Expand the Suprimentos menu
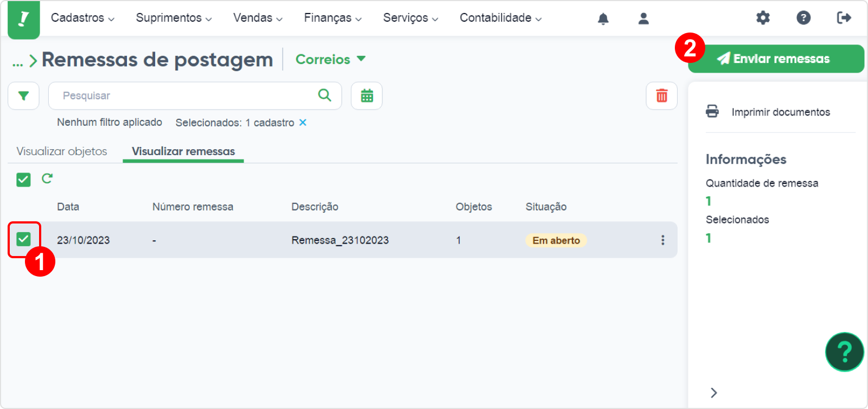 (x=174, y=18)
